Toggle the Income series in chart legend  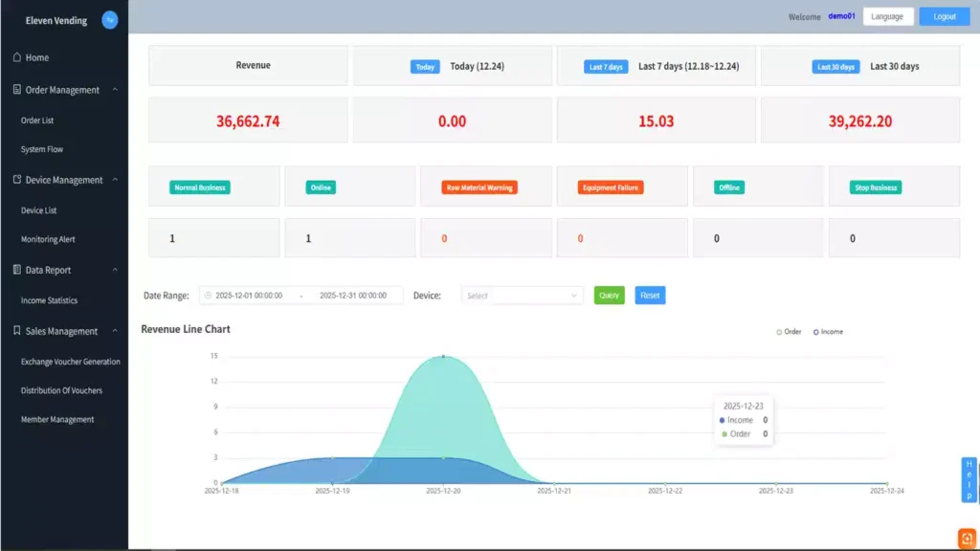pos(828,332)
